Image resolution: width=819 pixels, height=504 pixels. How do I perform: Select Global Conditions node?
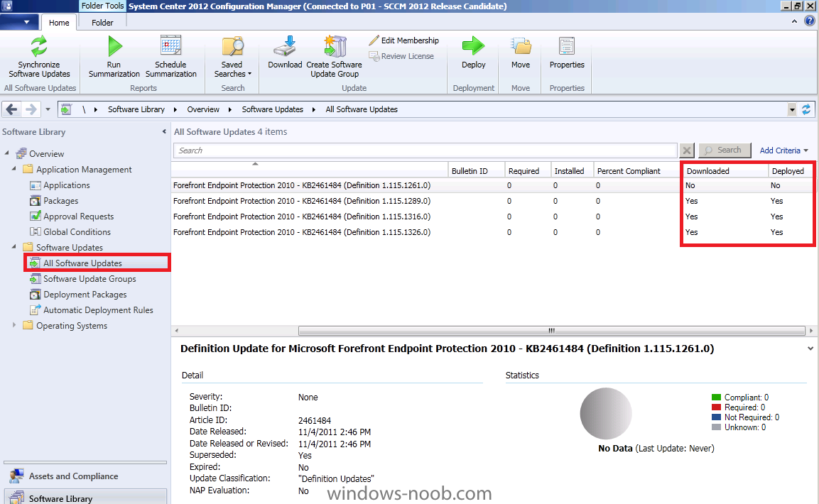pos(70,232)
